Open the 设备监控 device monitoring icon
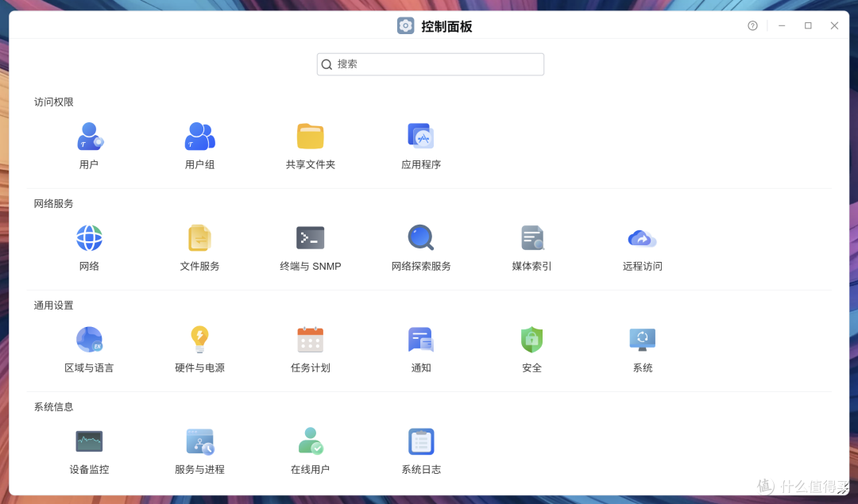858x504 pixels. point(89,441)
